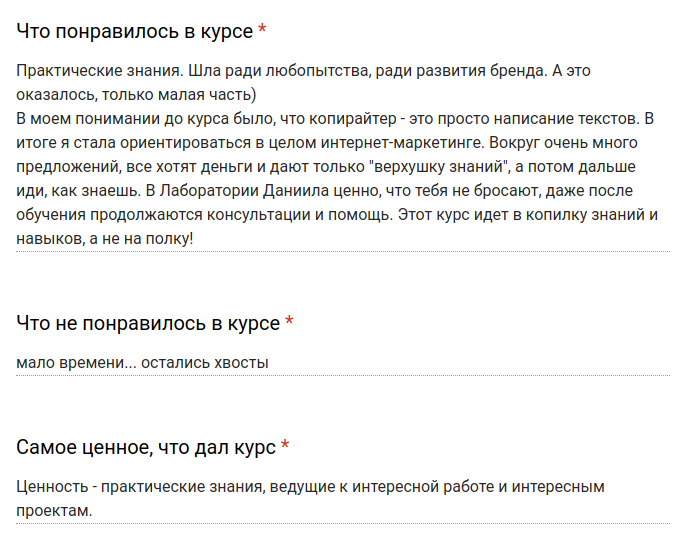Focus the answer field starting with 'Ценность - практические знания'
This screenshot has width=694, height=548.
coord(343,499)
